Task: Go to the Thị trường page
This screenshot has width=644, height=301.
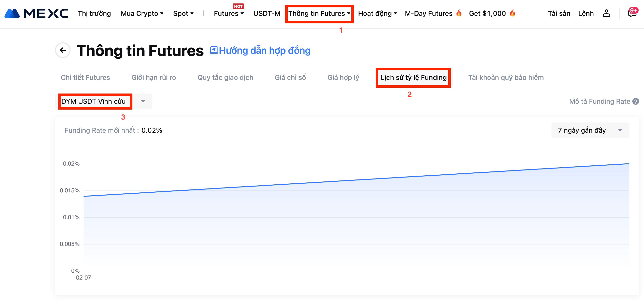Action: pyautogui.click(x=94, y=13)
